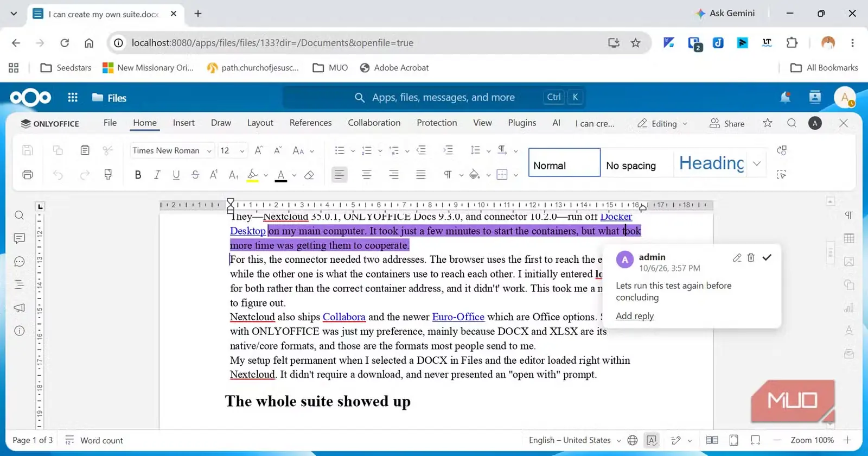Toggle track changes in status bar

pos(676,440)
